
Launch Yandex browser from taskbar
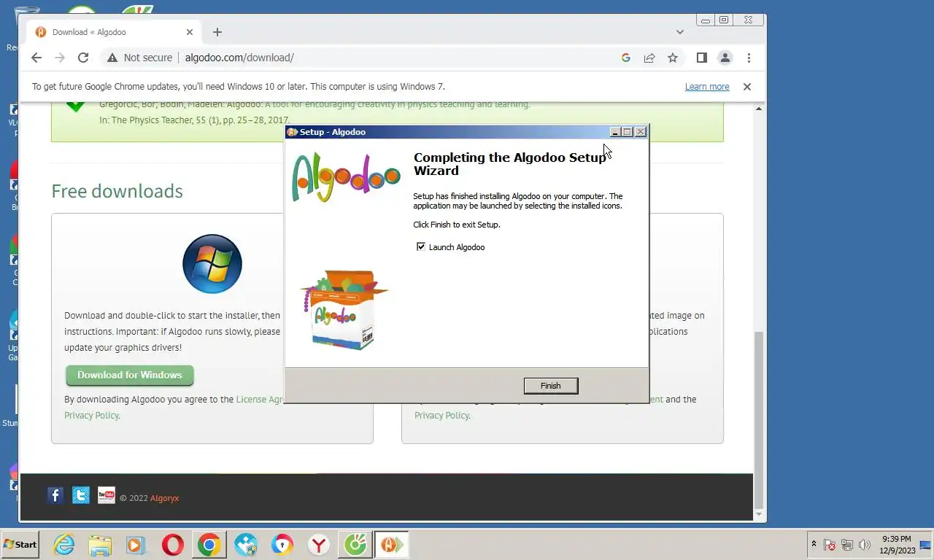click(319, 545)
